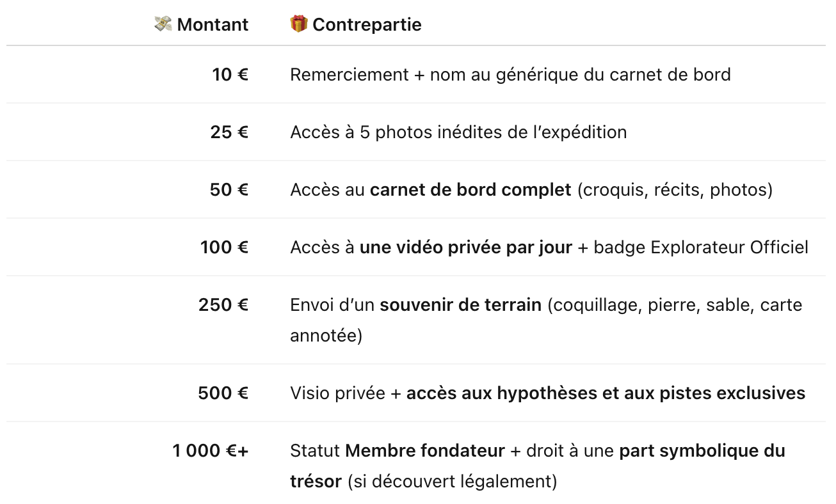Click the Remerciement reward description text
This screenshot has height=504, width=836.
(x=510, y=75)
